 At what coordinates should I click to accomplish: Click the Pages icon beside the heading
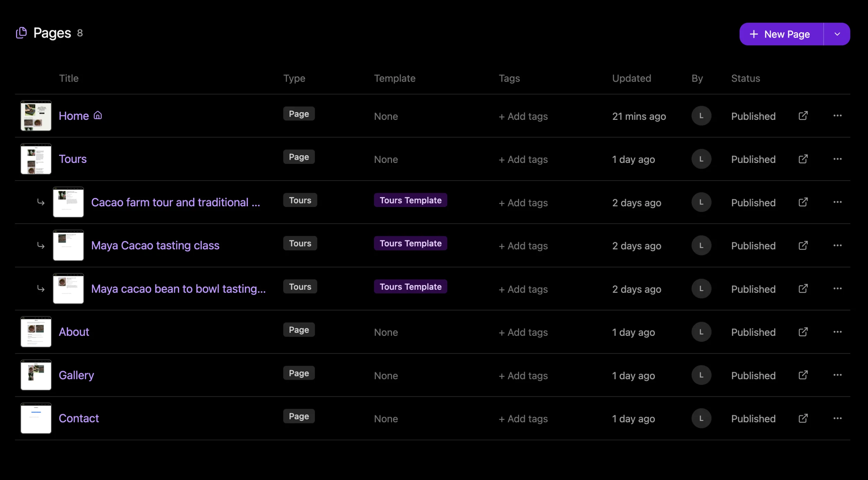click(x=22, y=33)
